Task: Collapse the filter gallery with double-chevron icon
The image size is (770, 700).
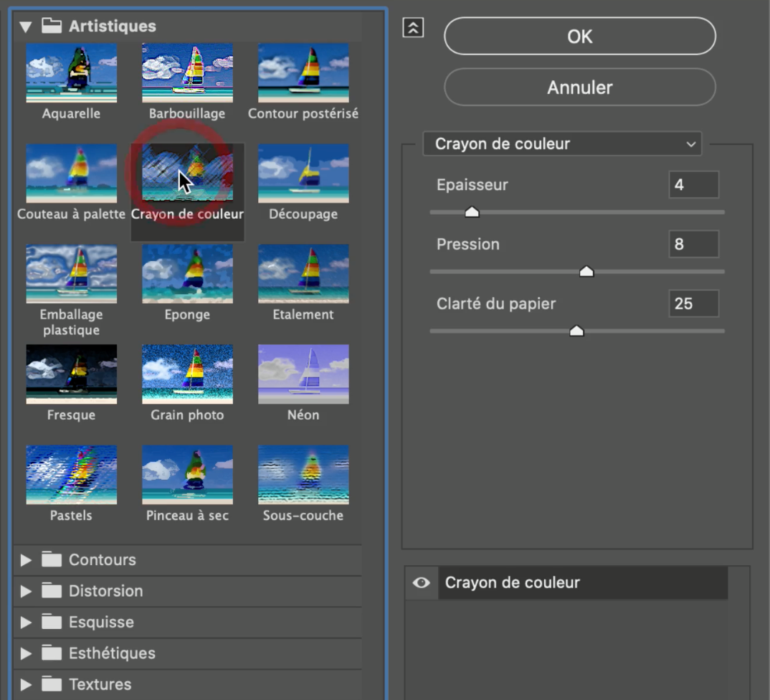Action: tap(413, 27)
